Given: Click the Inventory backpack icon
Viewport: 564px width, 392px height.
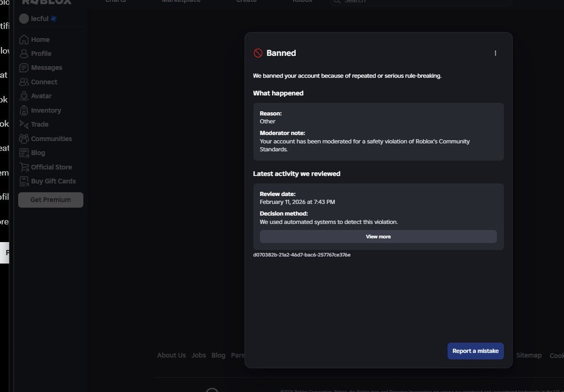Looking at the screenshot, I should coord(24,110).
